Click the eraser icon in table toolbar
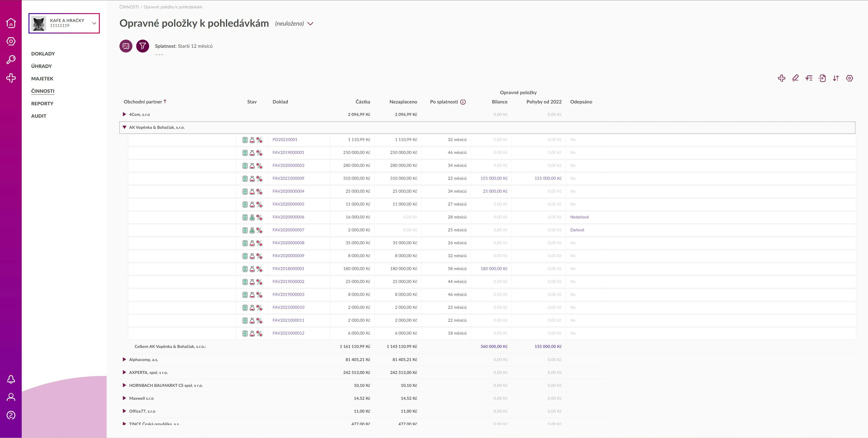Screen dimensions: 868x438 795,78
